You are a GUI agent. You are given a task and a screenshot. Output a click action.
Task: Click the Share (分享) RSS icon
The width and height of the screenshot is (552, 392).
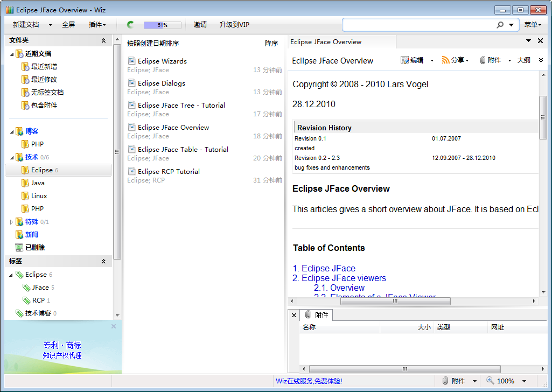[x=445, y=60]
